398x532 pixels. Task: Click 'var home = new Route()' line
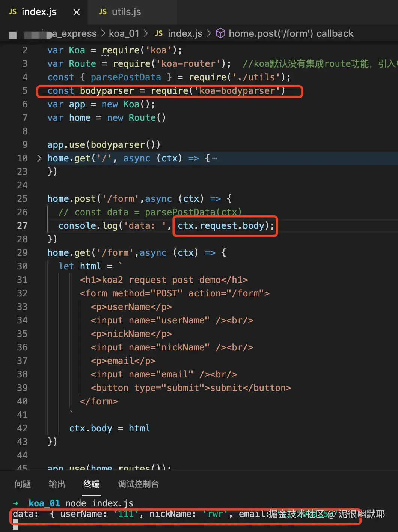[x=107, y=118]
